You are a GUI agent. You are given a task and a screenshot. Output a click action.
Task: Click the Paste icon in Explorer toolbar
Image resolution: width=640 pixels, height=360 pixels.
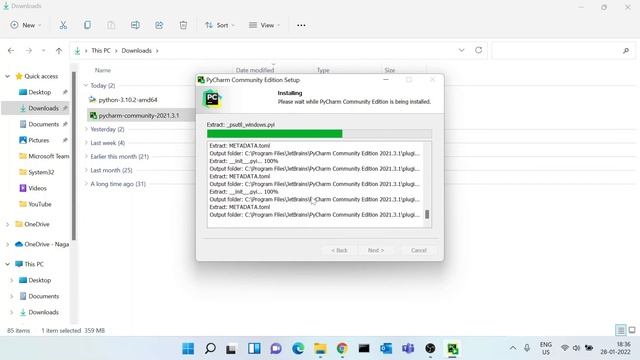[111, 25]
